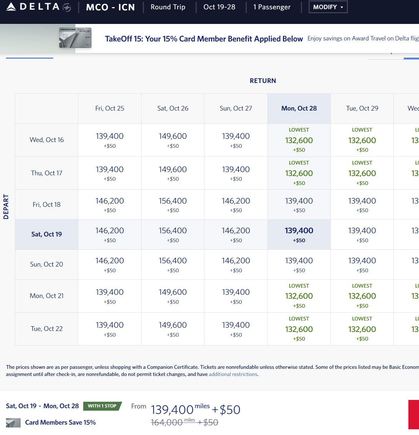The height and width of the screenshot is (435, 419).
Task: Select the Fri, Oct 25 return column header
Action: coord(110,108)
